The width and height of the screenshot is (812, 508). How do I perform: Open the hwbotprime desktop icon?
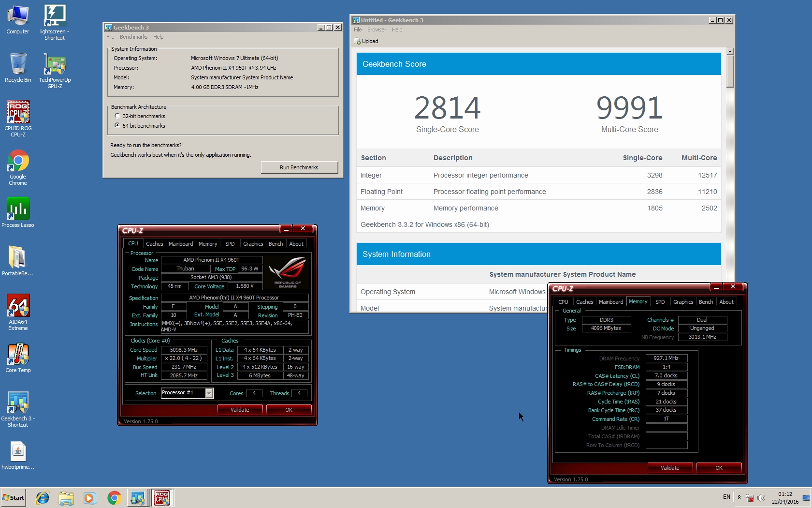point(18,455)
